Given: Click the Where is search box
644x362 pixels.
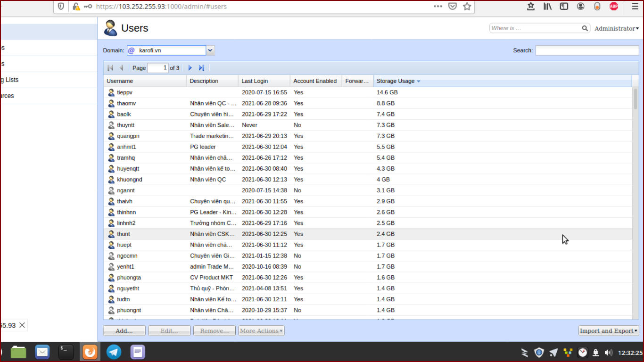Looking at the screenshot, I should pyautogui.click(x=536, y=28).
